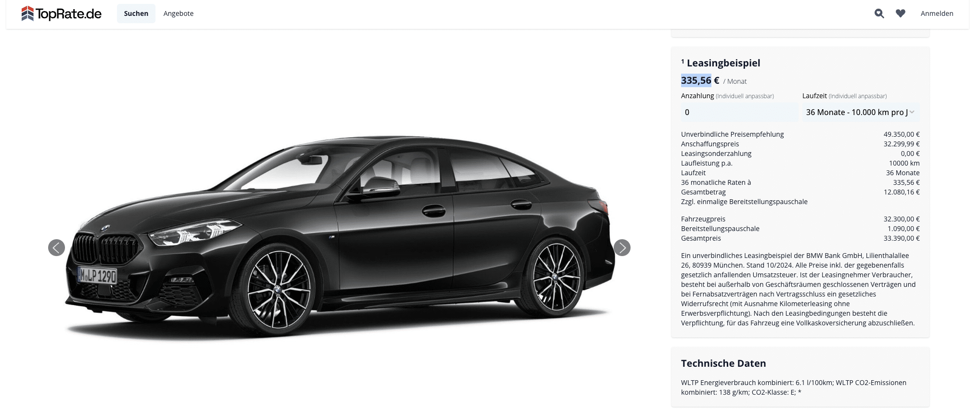The image size is (980, 412).
Task: Click the Unverbindliche Preisempfehlung row
Action: tap(800, 134)
